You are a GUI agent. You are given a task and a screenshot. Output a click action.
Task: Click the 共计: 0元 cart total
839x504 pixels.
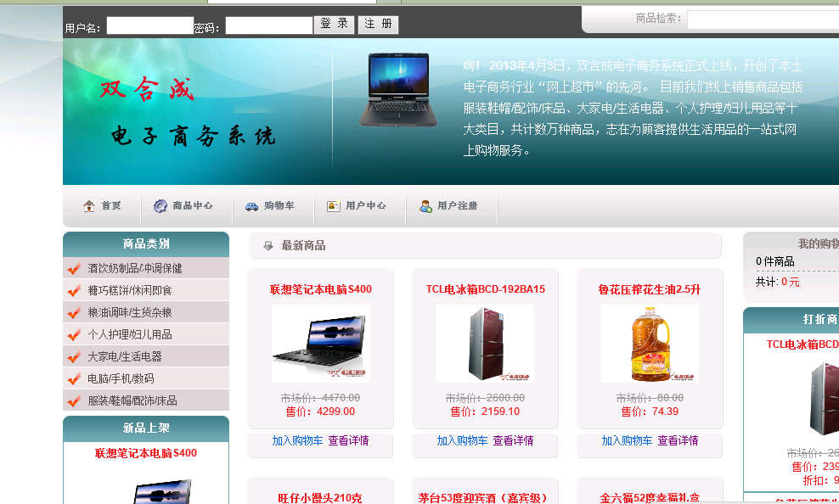coord(778,282)
